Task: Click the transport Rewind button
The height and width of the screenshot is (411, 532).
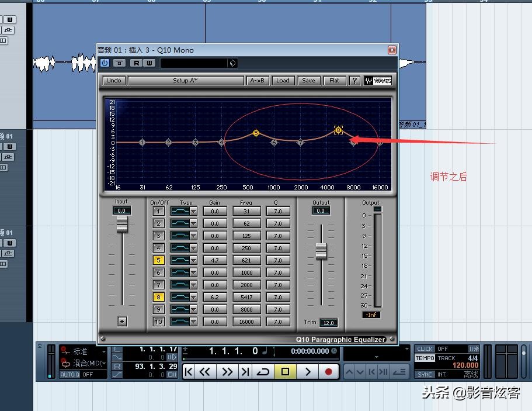Action: coord(204,372)
